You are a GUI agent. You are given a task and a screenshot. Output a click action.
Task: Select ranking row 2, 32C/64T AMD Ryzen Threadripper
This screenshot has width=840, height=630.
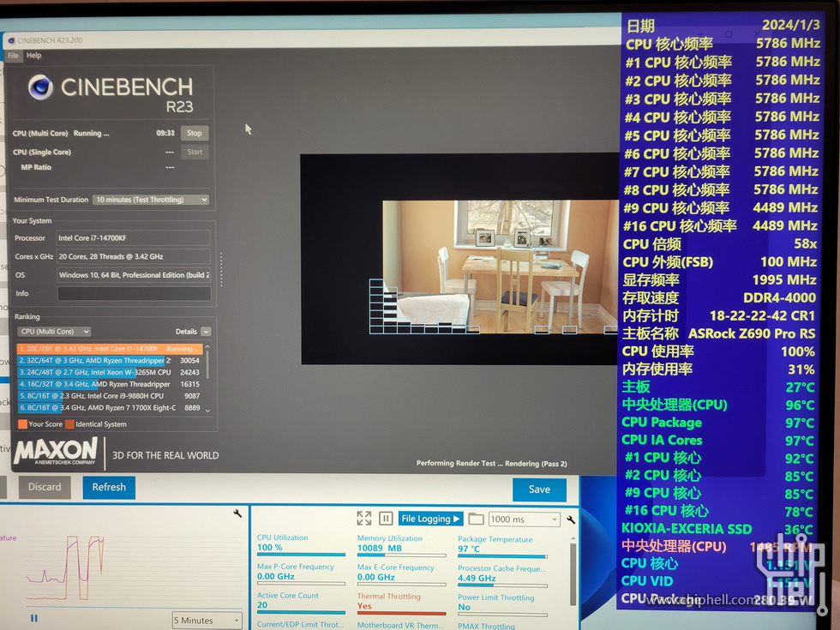coord(110,361)
